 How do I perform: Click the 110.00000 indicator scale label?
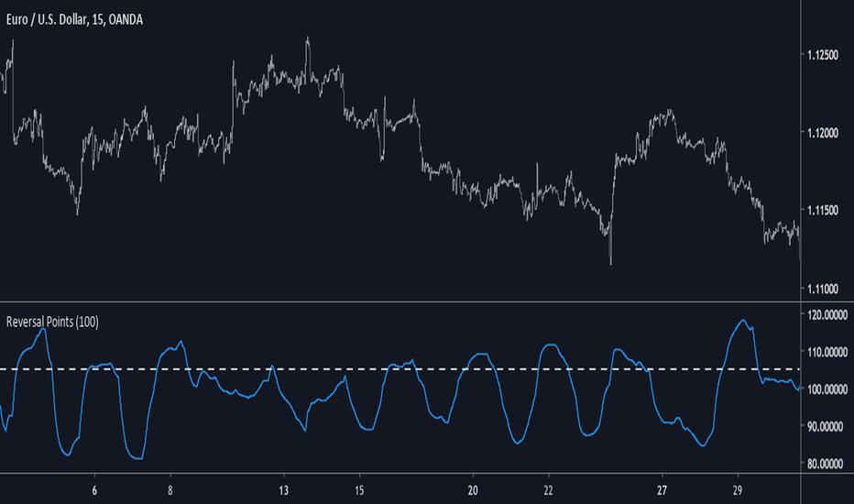pos(827,352)
